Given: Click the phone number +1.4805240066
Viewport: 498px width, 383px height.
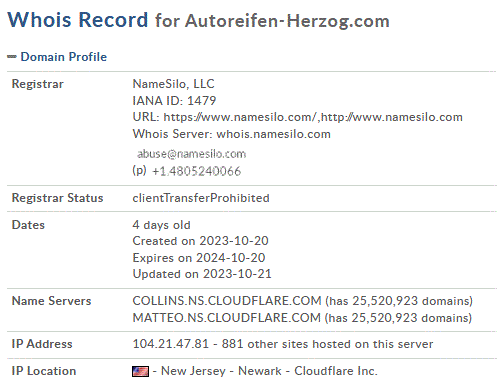Looking at the screenshot, I should (196, 171).
